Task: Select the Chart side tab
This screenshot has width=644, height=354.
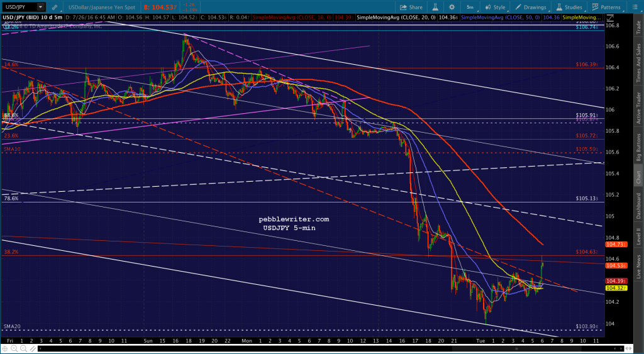Action: [639, 177]
